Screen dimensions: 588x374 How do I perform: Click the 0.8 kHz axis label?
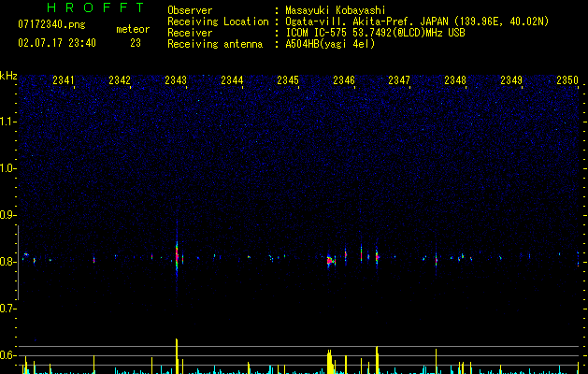coord(8,262)
